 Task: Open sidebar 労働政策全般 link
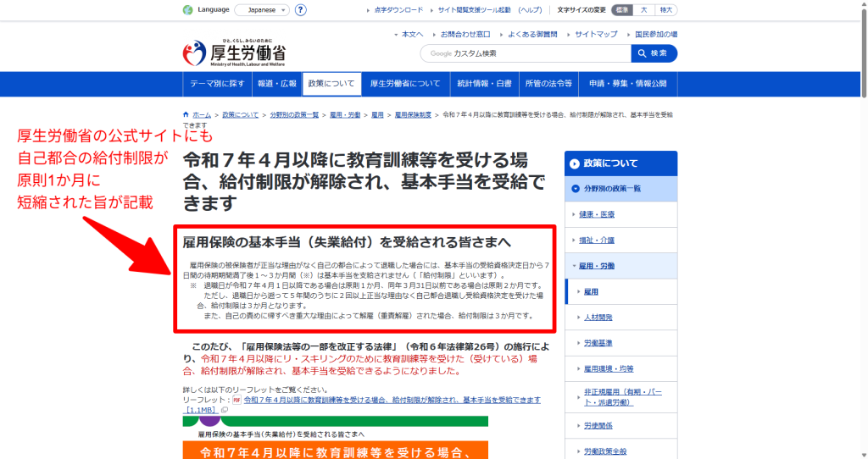click(x=605, y=452)
